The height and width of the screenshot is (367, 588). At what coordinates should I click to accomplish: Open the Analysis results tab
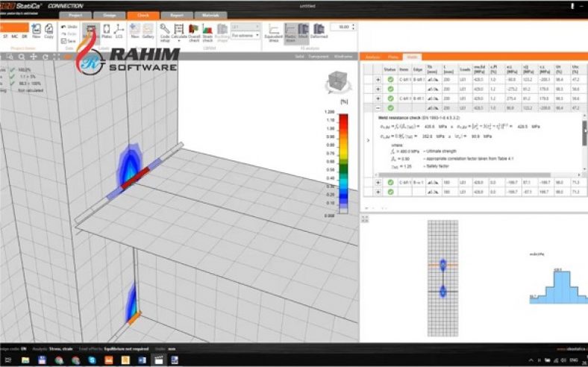(x=372, y=57)
